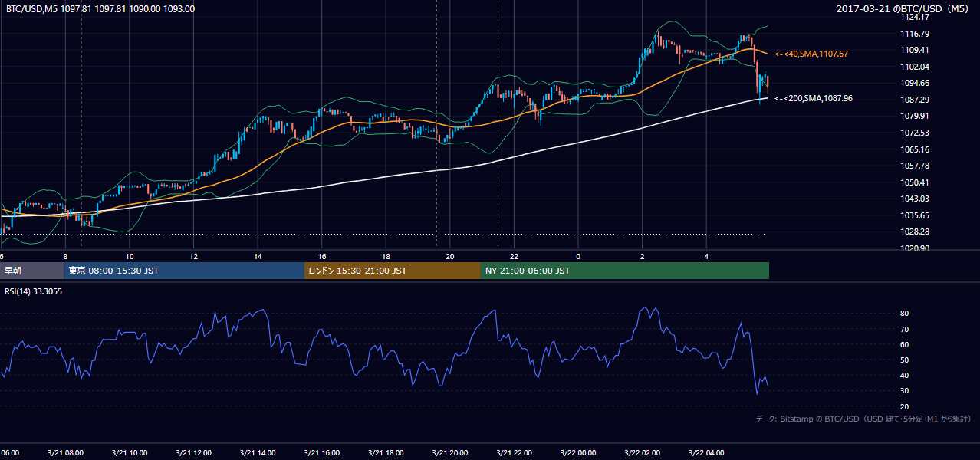The height and width of the screenshot is (460, 980).
Task: Click hour tick 12 under price chart
Action: (x=194, y=256)
